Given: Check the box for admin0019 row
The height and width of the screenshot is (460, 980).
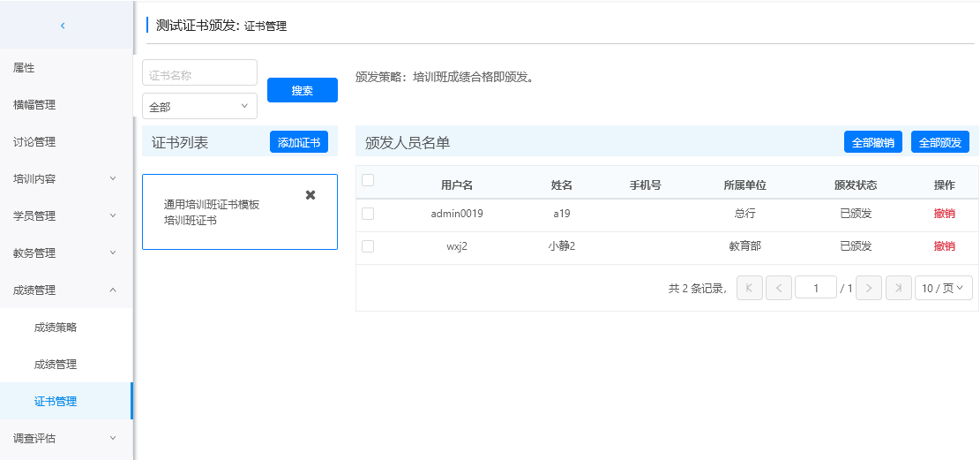Looking at the screenshot, I should point(368,214).
